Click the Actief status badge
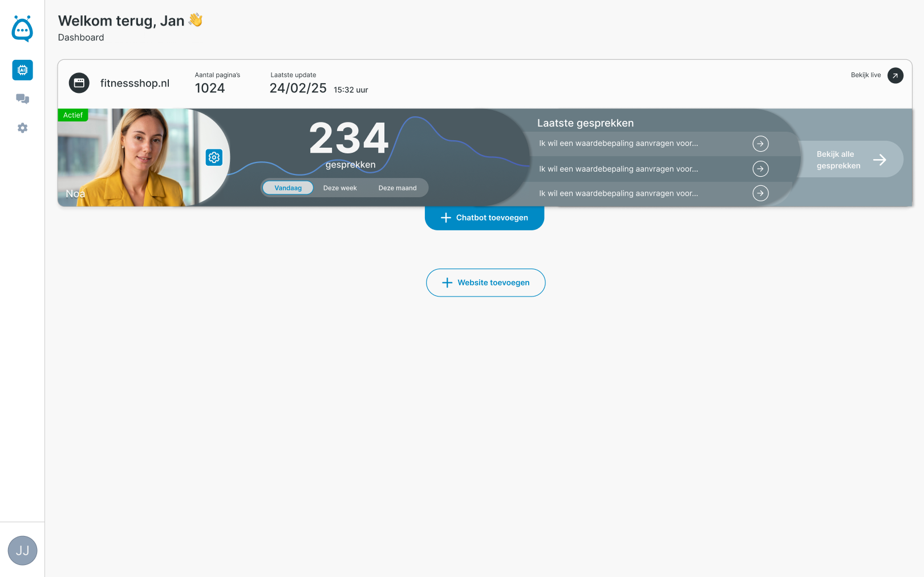 pos(73,115)
